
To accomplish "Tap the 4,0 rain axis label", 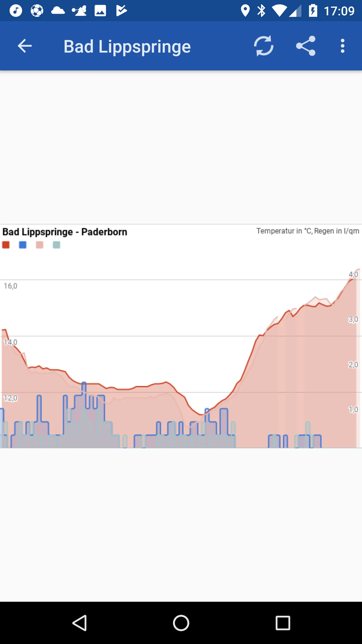I will [353, 274].
